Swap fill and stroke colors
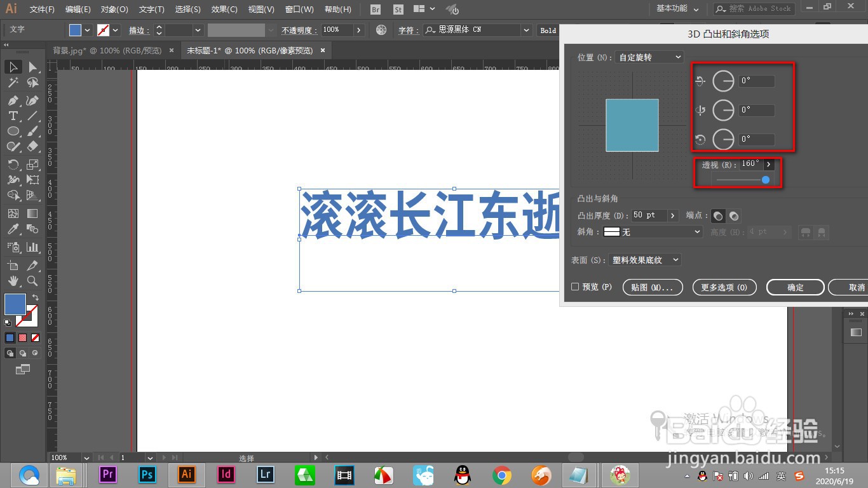868x488 pixels. click(x=36, y=297)
